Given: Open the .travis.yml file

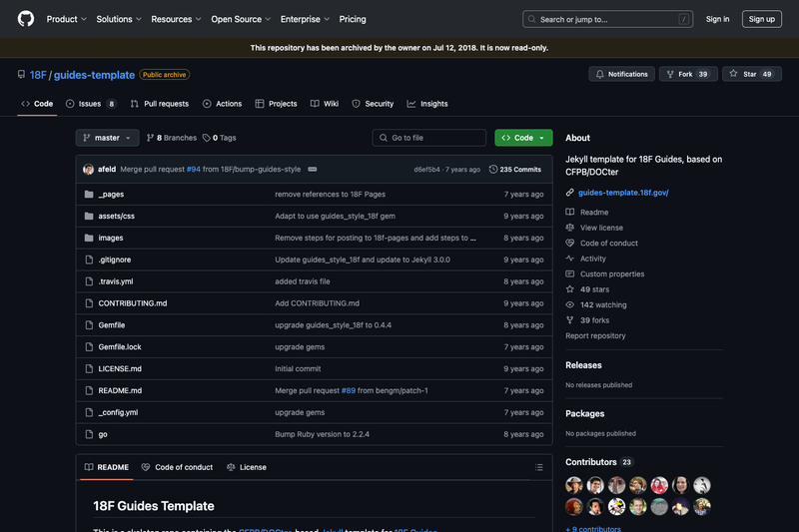Looking at the screenshot, I should pos(116,281).
